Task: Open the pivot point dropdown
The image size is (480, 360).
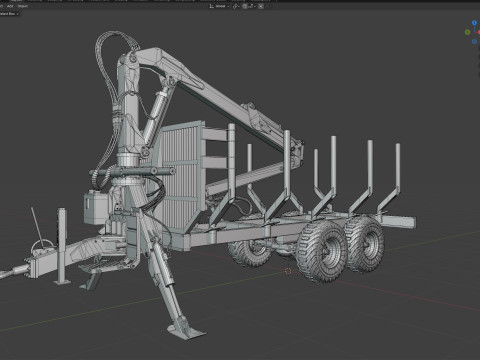Action: 236,6
